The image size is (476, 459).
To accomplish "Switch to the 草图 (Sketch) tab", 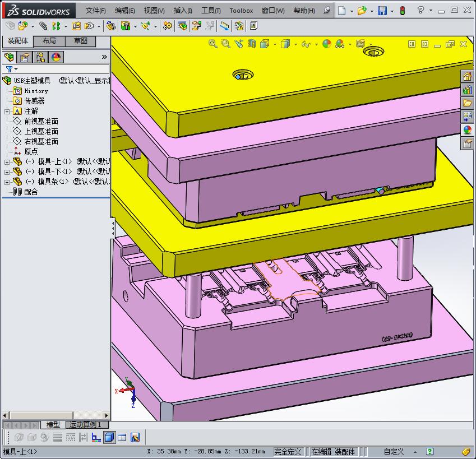I will (80, 41).
